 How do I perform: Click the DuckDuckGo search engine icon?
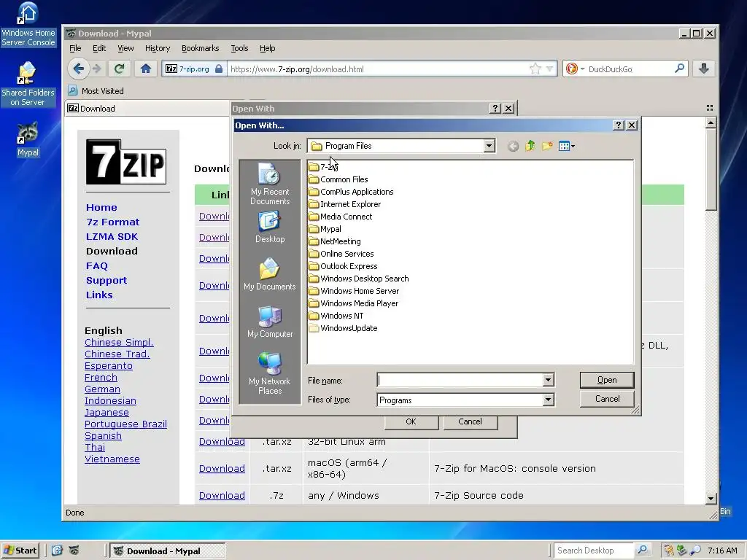[572, 69]
